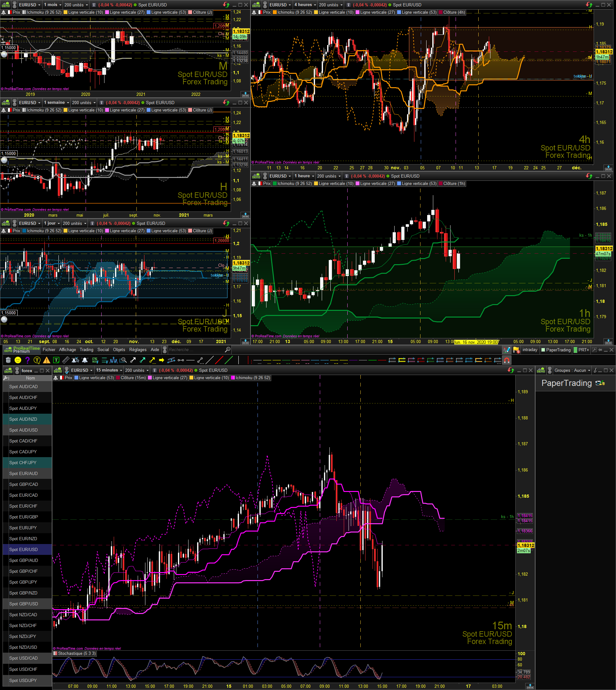Select the orange warning triangle tool

point(47,360)
